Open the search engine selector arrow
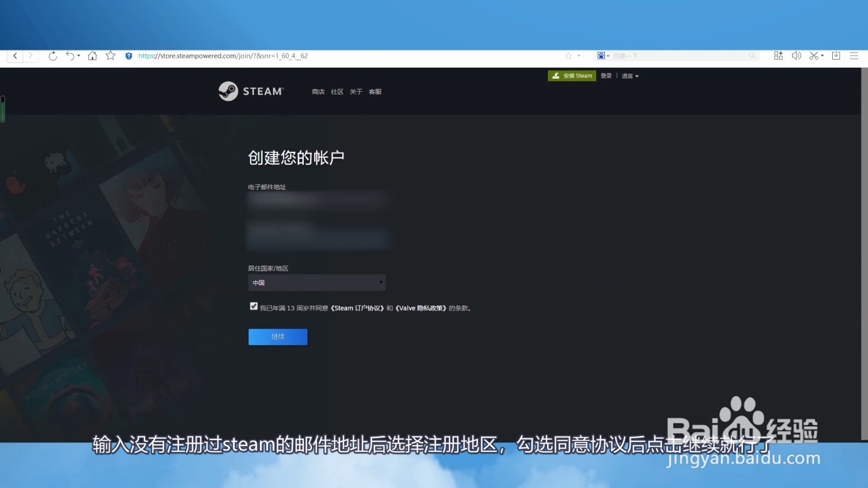868x488 pixels. pos(608,56)
